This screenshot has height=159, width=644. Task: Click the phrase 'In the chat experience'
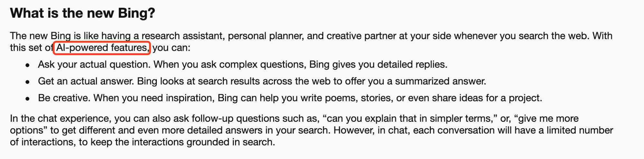tap(61, 119)
